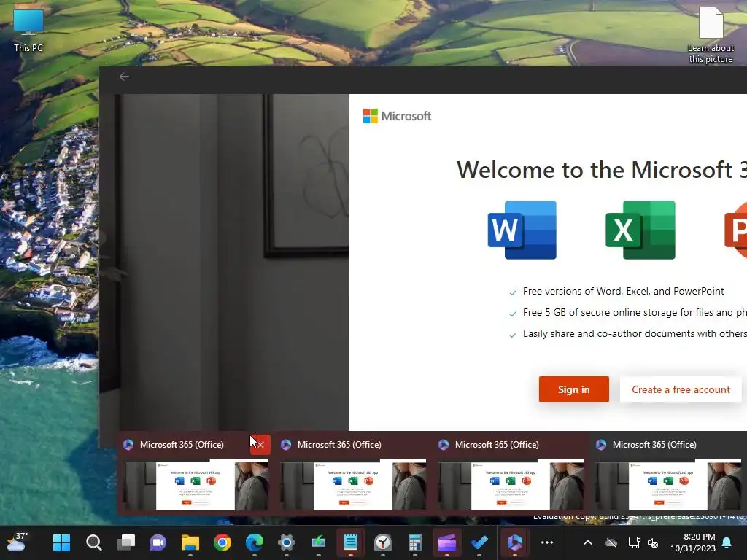Screen dimensions: 747x560
Task: Open the This PC desktop icon
Action: (x=28, y=30)
